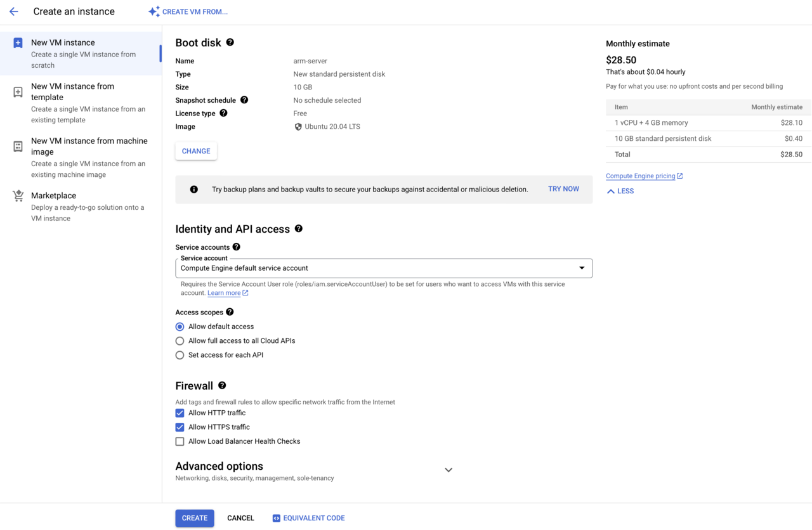Screen dimensions: 812x530
Task: Collapse monthly estimate with LESS
Action: coord(620,191)
